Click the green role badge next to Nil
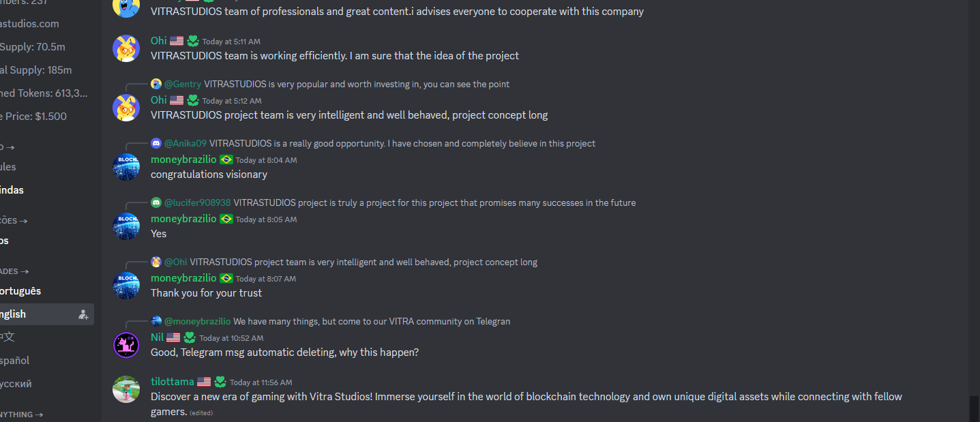980x422 pixels. [190, 337]
